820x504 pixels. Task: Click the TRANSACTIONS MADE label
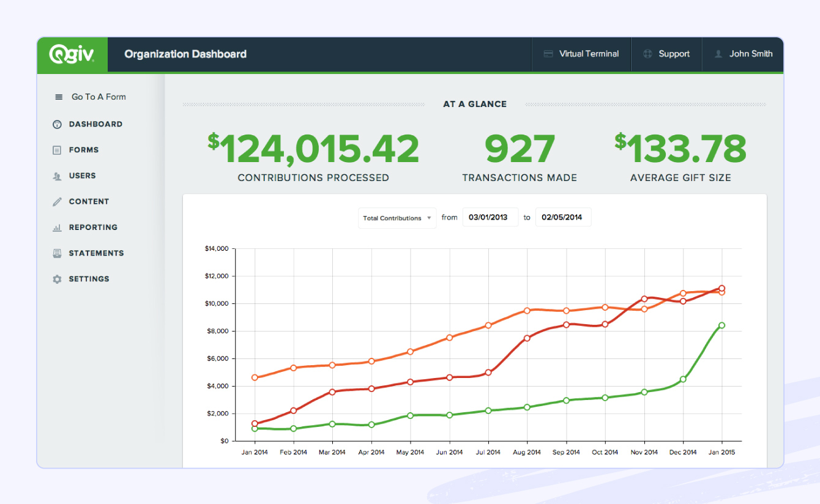pos(520,178)
